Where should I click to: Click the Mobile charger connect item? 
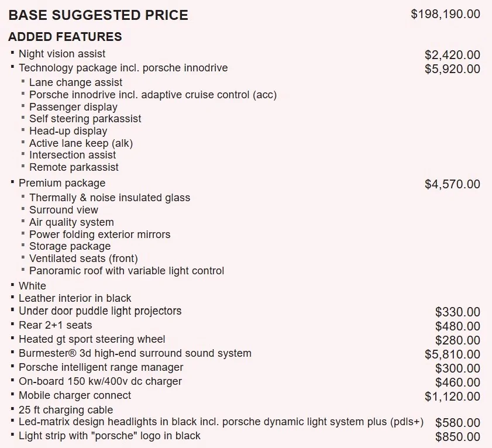click(x=75, y=395)
